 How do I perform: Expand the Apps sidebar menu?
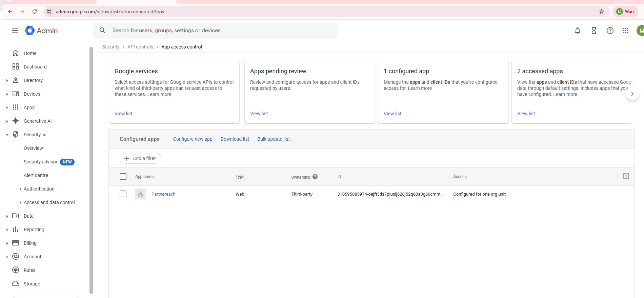(x=7, y=107)
